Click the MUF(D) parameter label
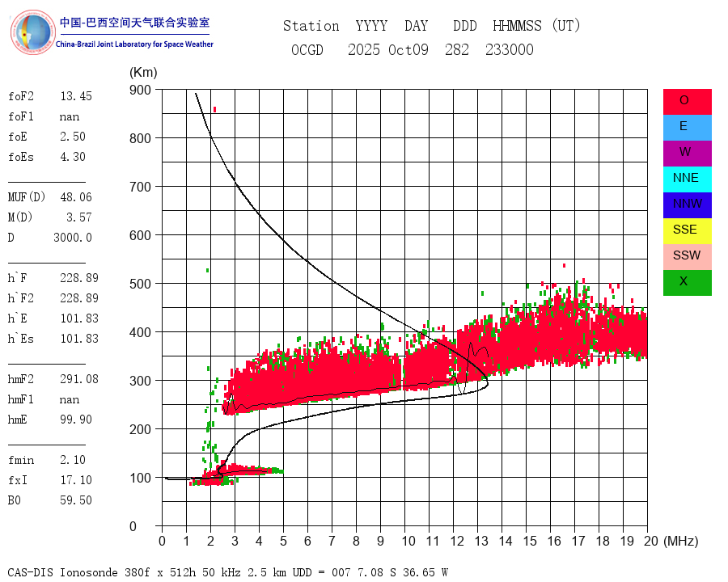This screenshot has height=582, width=728. tap(27, 197)
